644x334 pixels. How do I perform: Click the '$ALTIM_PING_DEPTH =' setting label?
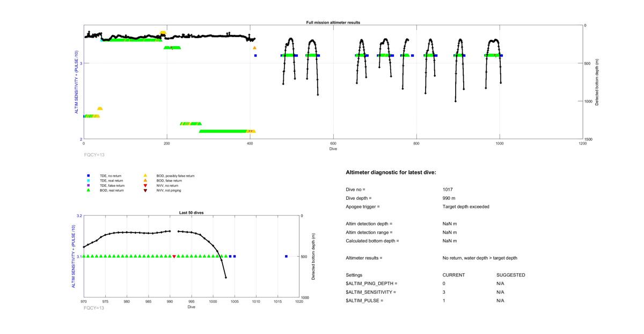click(x=372, y=284)
